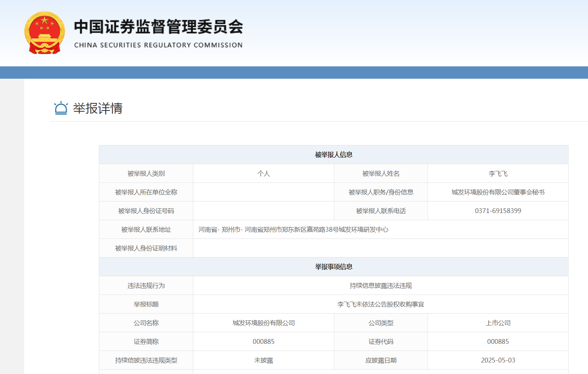Select the 未披露 value
588x374 pixels.
tap(264, 360)
